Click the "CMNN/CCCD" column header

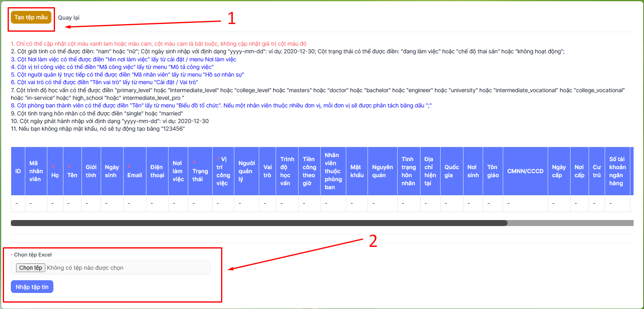pyautogui.click(x=525, y=171)
